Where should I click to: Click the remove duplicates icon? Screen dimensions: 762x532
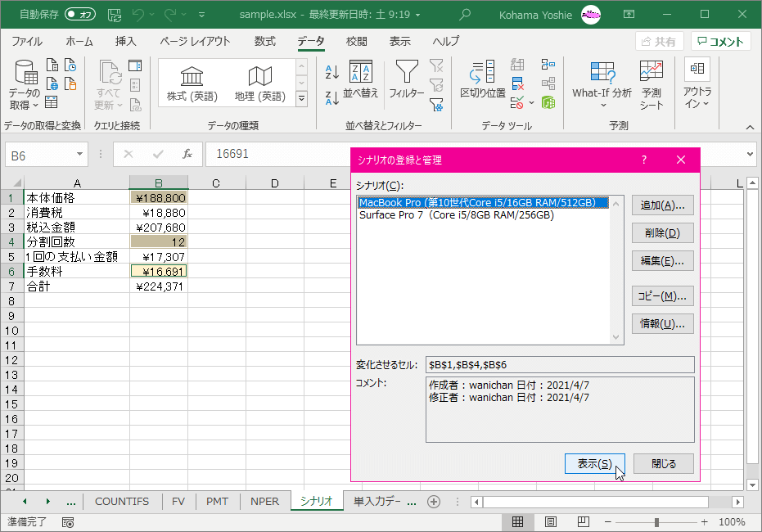(518, 83)
